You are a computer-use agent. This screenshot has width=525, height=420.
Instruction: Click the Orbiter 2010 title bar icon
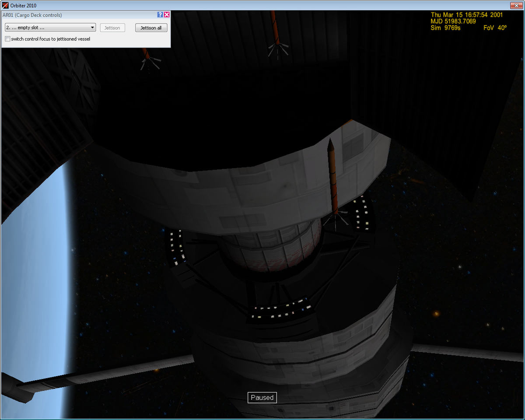click(x=6, y=5)
